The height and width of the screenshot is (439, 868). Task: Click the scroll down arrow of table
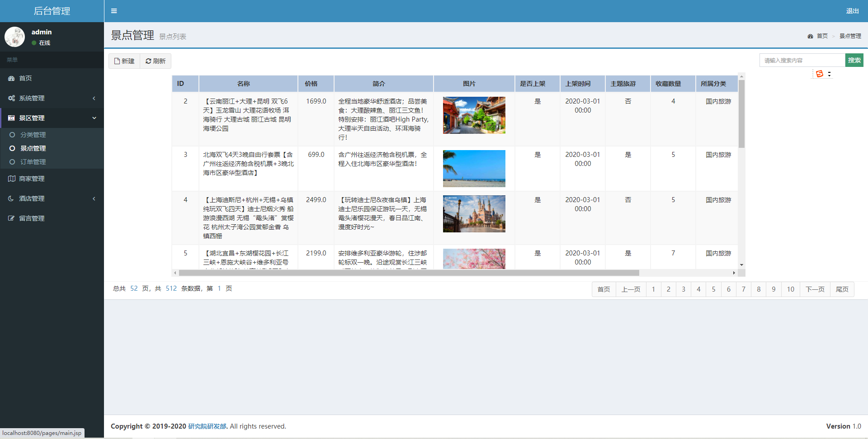tap(741, 265)
